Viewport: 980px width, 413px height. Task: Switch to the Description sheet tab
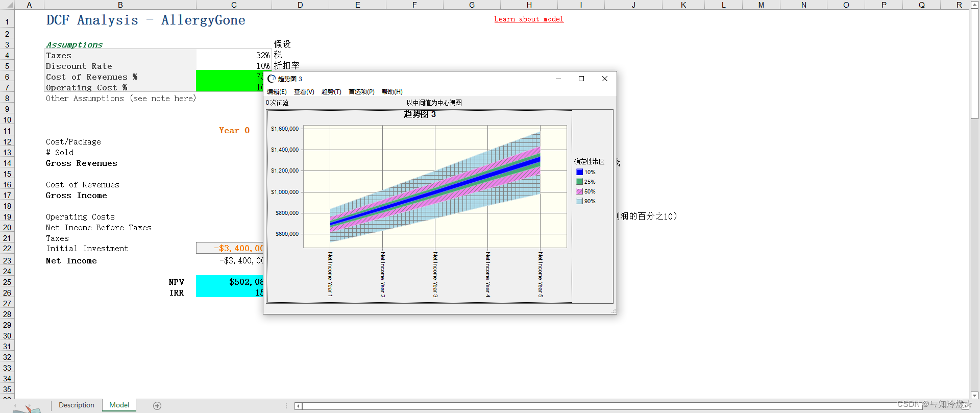coord(77,405)
